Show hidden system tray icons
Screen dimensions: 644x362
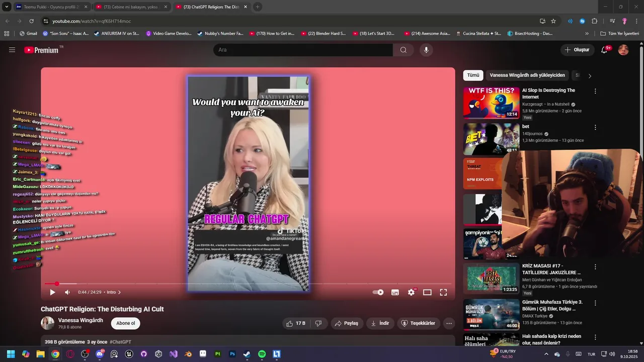point(546,354)
